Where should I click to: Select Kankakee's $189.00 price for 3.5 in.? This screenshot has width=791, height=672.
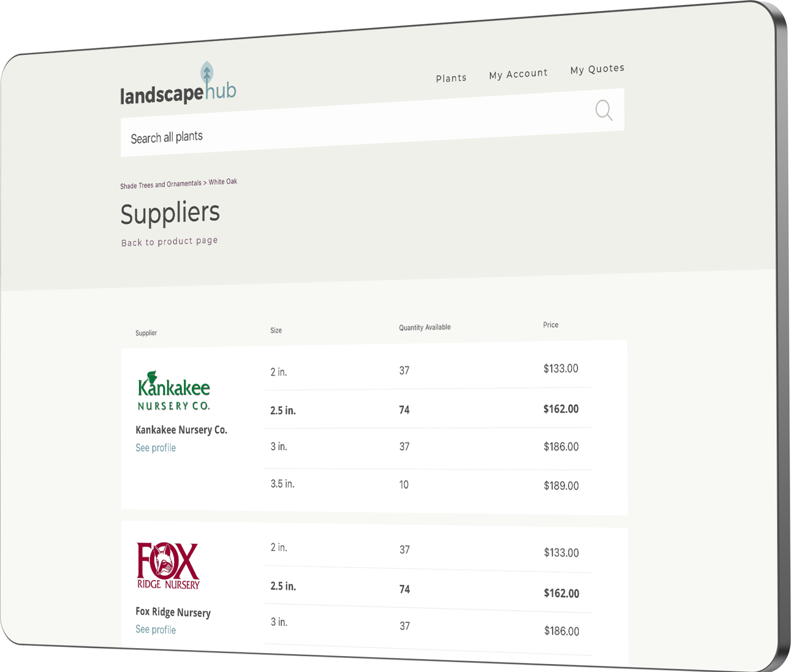(561, 485)
